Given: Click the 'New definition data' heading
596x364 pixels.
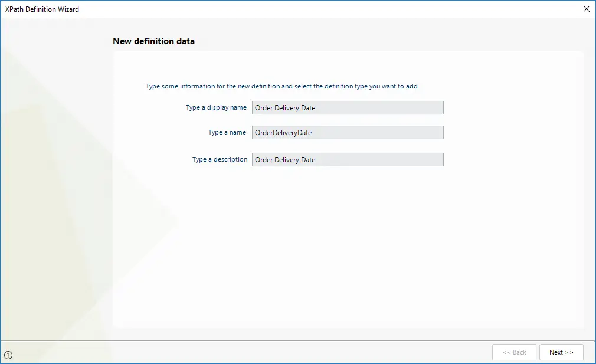Looking at the screenshot, I should [153, 41].
